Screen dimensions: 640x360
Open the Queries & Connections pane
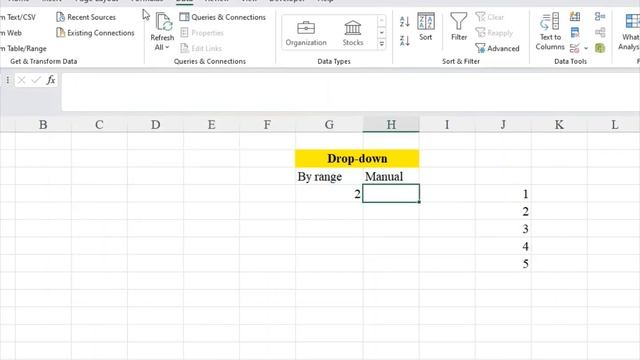click(x=223, y=17)
